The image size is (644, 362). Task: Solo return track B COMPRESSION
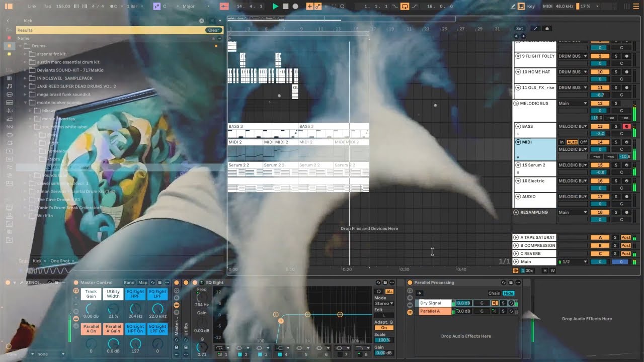point(615,246)
